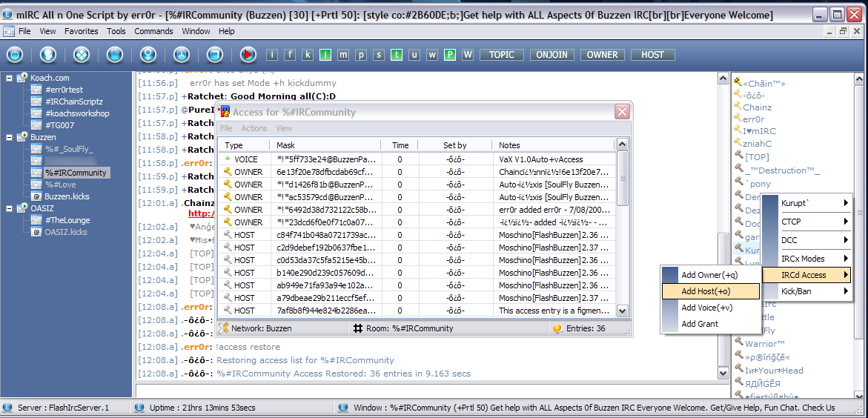Image resolution: width=868 pixels, height=418 pixels.
Task: Click the Buzzen.kicks window icon in tree
Action: pos(36,196)
